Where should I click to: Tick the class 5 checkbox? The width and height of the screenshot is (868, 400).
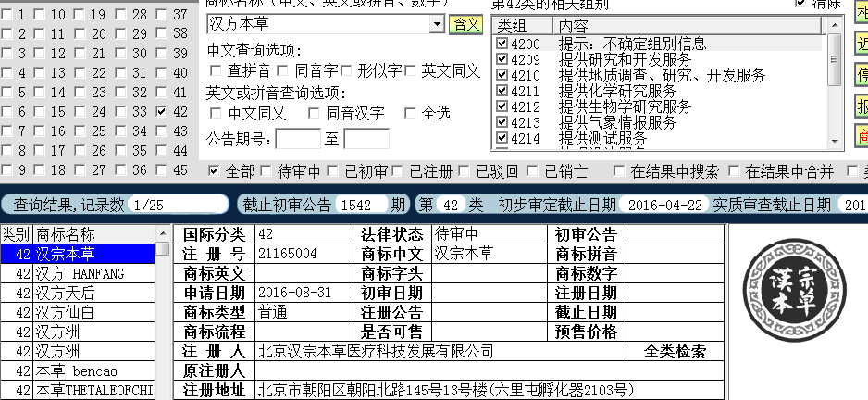(x=6, y=93)
